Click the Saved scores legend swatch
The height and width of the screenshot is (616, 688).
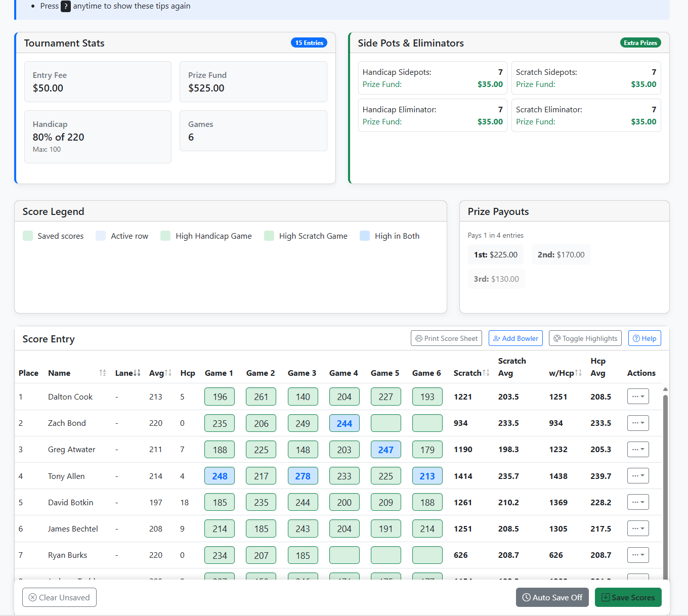tap(28, 236)
